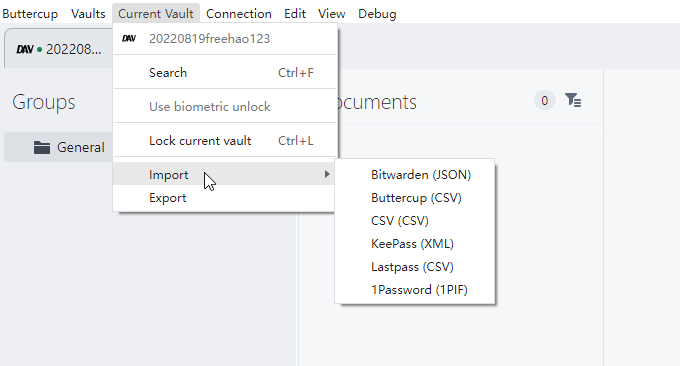Click the 20220819freehao123 vault name entry

[x=209, y=39]
